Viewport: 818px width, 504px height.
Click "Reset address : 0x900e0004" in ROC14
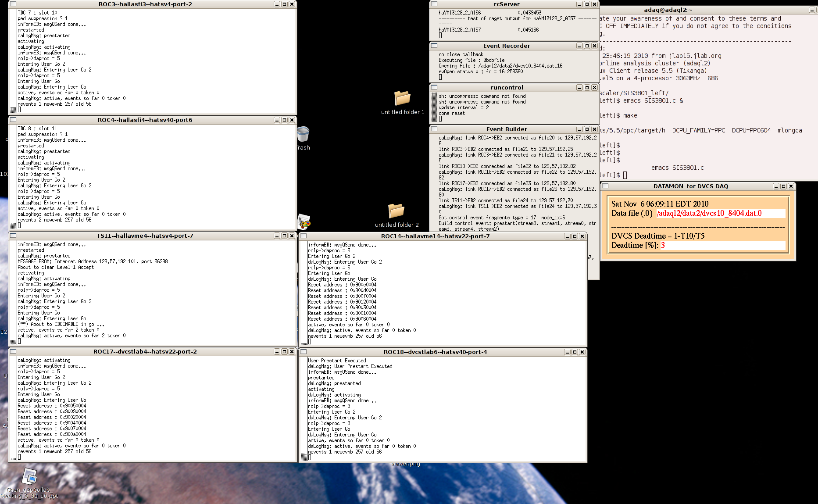tap(342, 285)
